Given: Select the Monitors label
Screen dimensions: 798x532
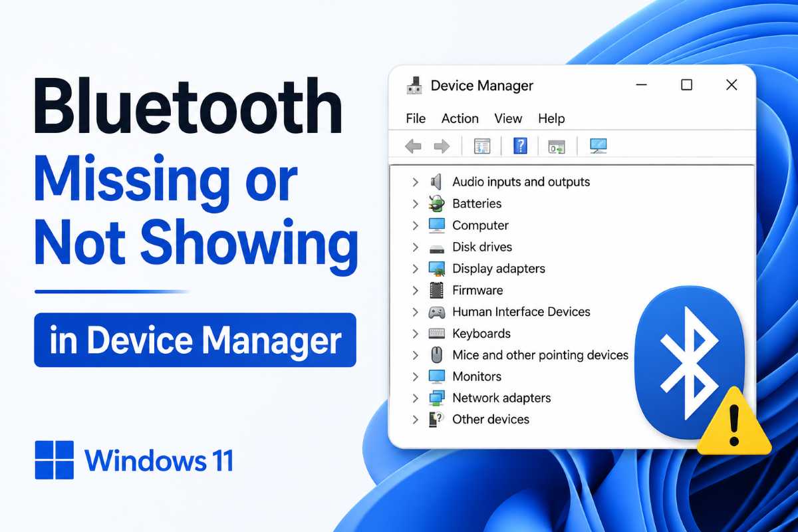Looking at the screenshot, I should (477, 376).
